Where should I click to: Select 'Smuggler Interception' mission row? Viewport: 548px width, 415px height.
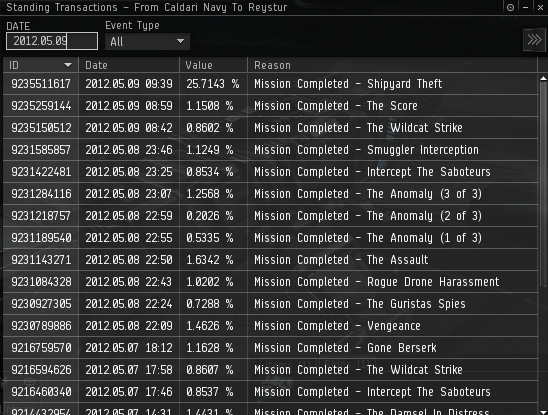tap(270, 150)
